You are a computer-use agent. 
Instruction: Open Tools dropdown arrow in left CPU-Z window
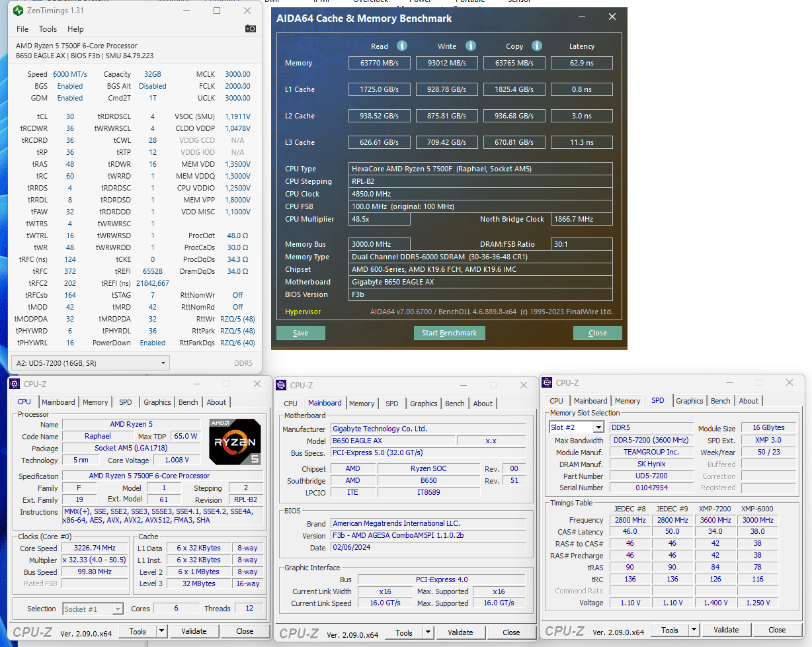161,631
